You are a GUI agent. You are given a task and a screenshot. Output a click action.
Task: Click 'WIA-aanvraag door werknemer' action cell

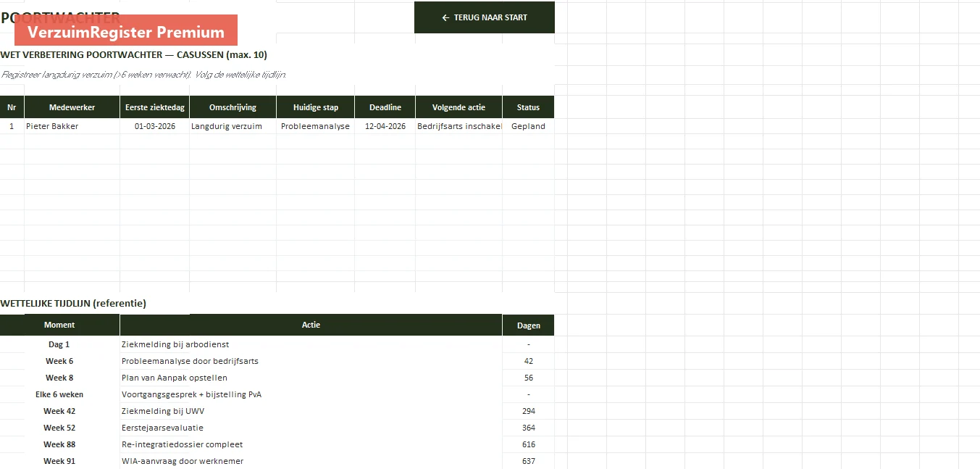[311, 461]
